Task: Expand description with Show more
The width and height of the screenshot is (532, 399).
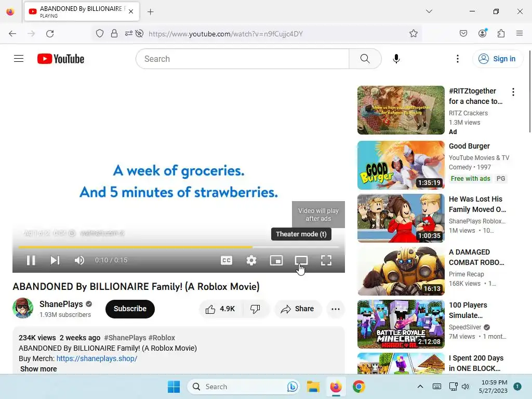Action: click(38, 369)
